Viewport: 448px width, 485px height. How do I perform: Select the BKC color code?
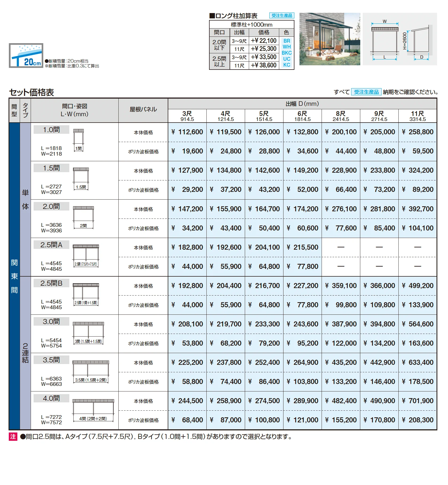[287, 53]
